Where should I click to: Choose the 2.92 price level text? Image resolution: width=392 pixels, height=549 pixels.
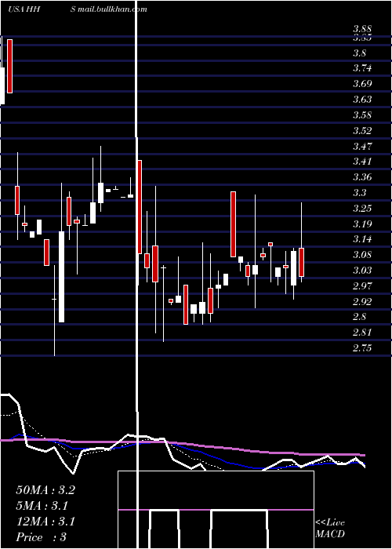(362, 301)
